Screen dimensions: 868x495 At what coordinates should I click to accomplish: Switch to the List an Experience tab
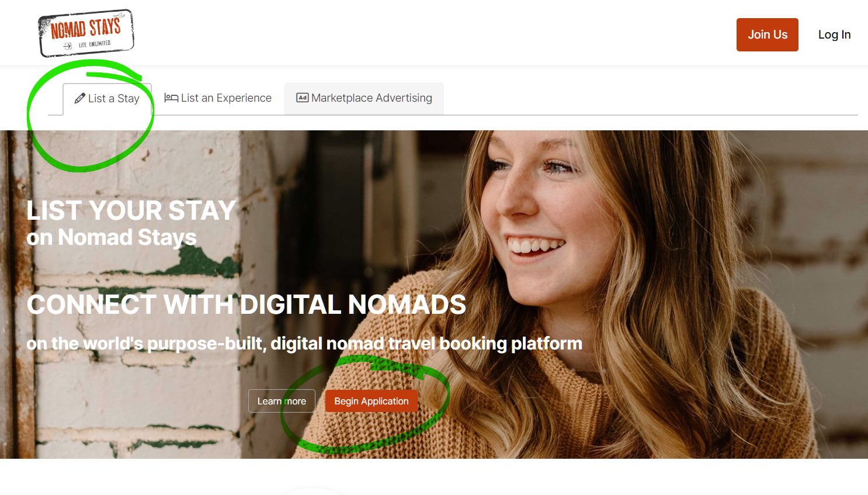pos(218,98)
